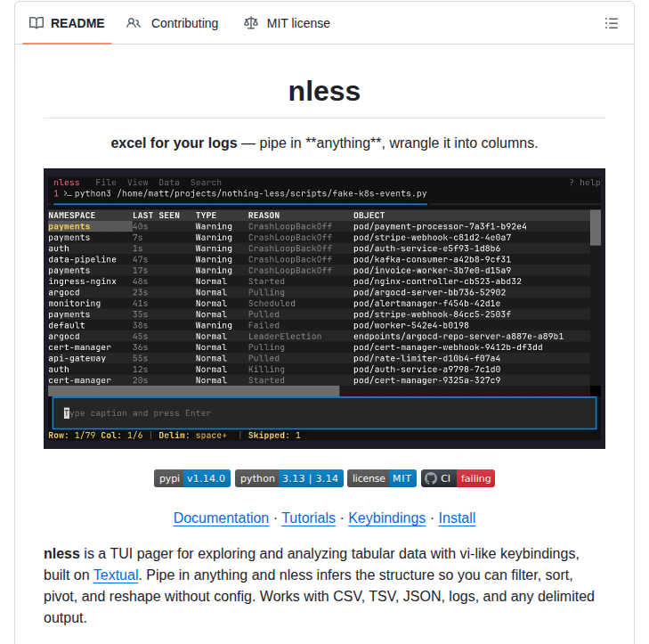Click the LAST SEEN column header in demo
This screenshot has height=644, width=649.
[156, 216]
